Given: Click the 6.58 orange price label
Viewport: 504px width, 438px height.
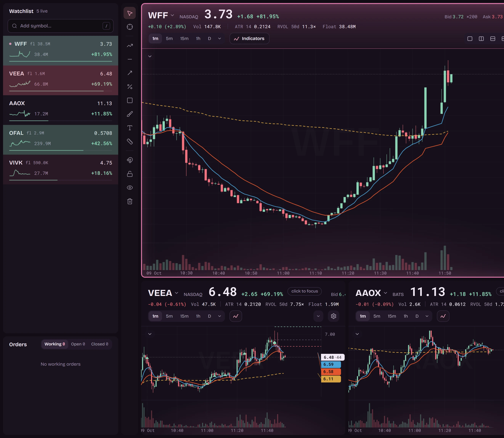Looking at the screenshot, I should click(331, 372).
